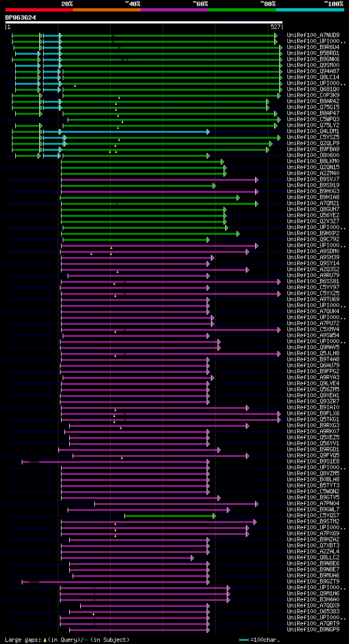Screen dimensions: 349x644
Task: Select label UniRef100_B9STM2
Action: click(313, 522)
